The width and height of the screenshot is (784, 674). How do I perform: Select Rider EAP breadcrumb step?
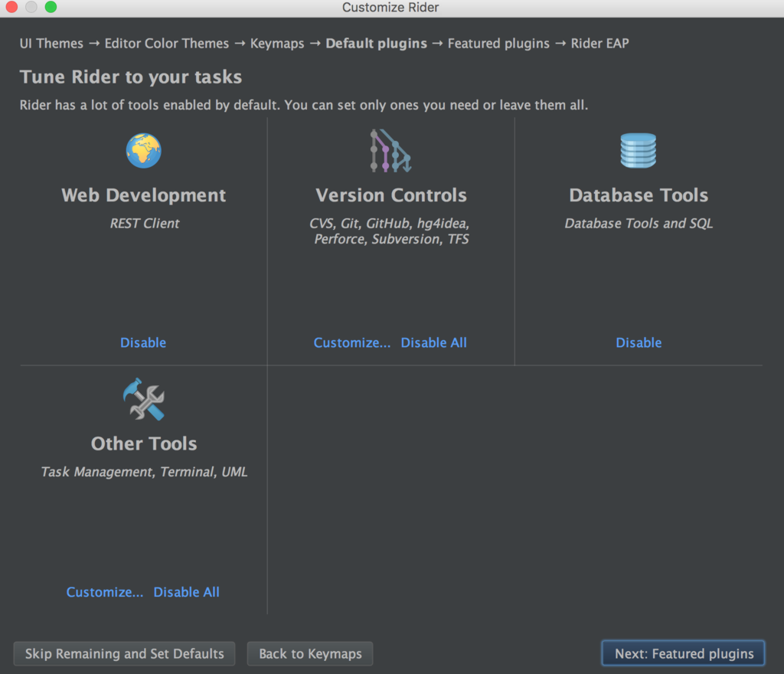(600, 44)
